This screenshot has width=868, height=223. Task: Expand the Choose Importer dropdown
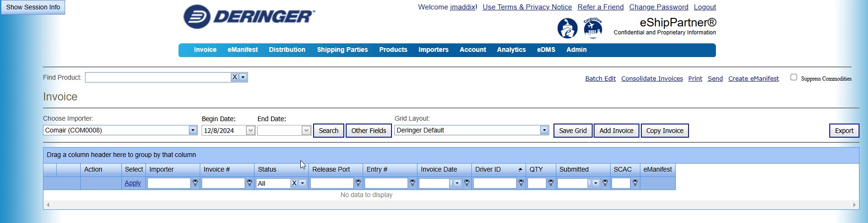click(193, 131)
